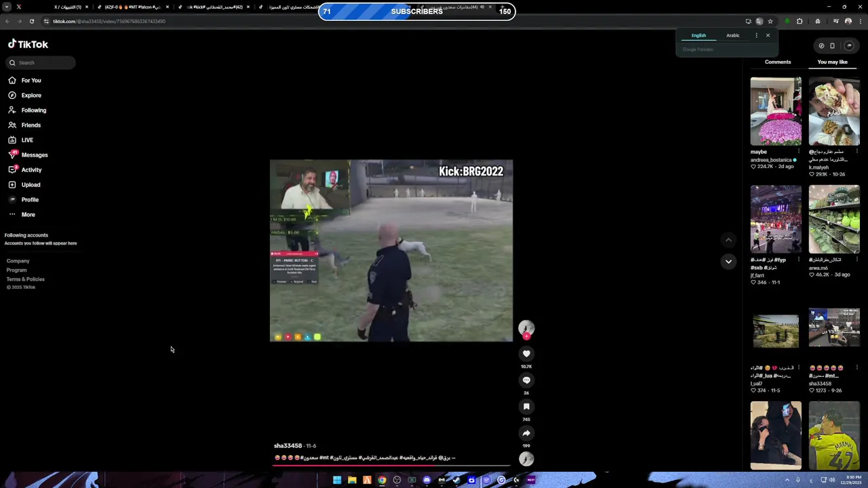The width and height of the screenshot is (868, 488).
Task: Click the install/cast screen icon in address bar
Action: click(748, 21)
